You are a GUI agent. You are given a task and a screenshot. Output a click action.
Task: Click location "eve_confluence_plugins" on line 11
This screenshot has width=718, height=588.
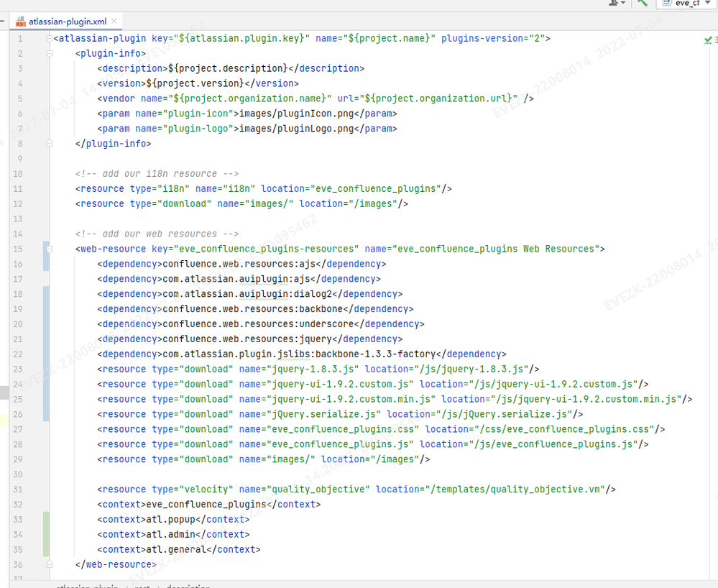(x=375, y=188)
